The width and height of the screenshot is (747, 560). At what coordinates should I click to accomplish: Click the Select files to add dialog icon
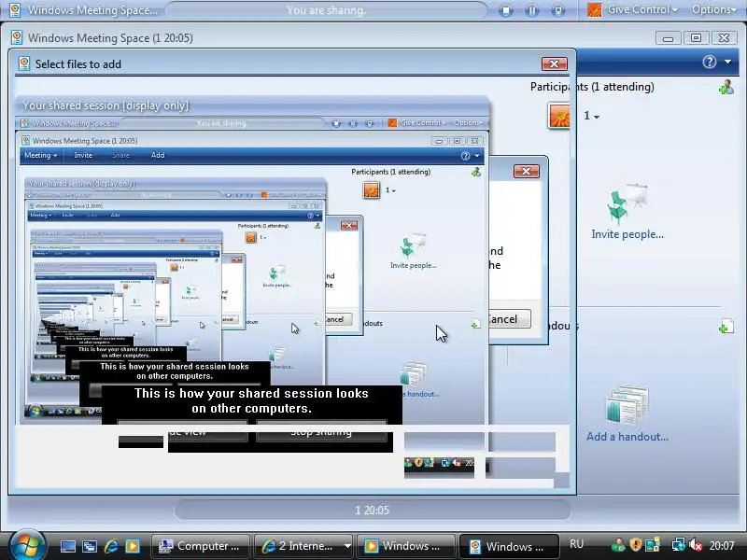[x=24, y=63]
